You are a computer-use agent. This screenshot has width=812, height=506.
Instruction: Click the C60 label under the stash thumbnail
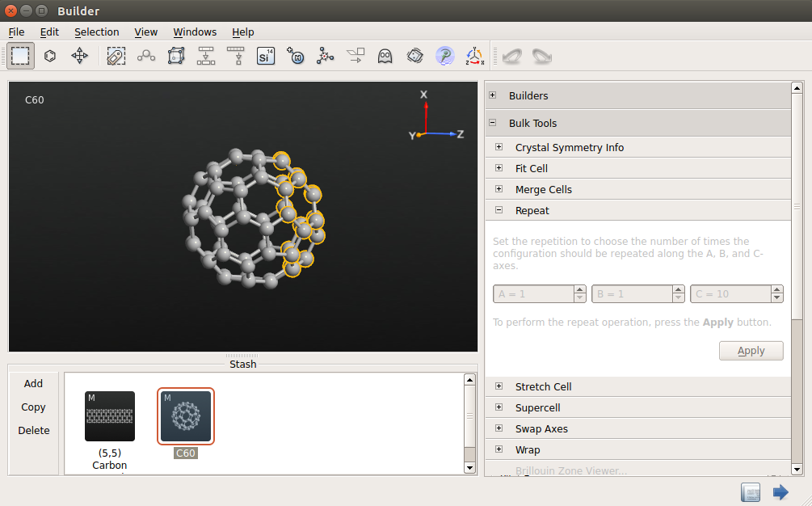click(x=186, y=453)
